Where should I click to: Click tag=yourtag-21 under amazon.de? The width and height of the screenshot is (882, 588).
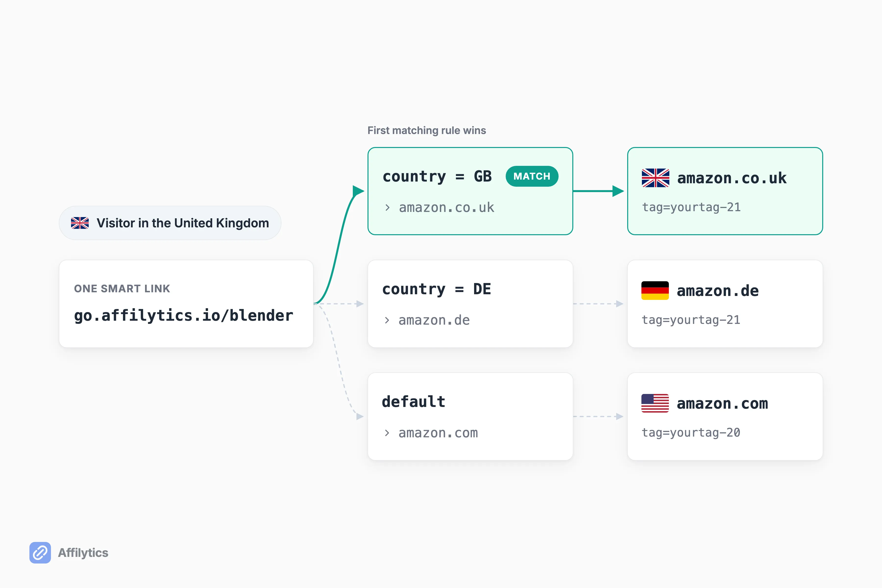click(691, 320)
